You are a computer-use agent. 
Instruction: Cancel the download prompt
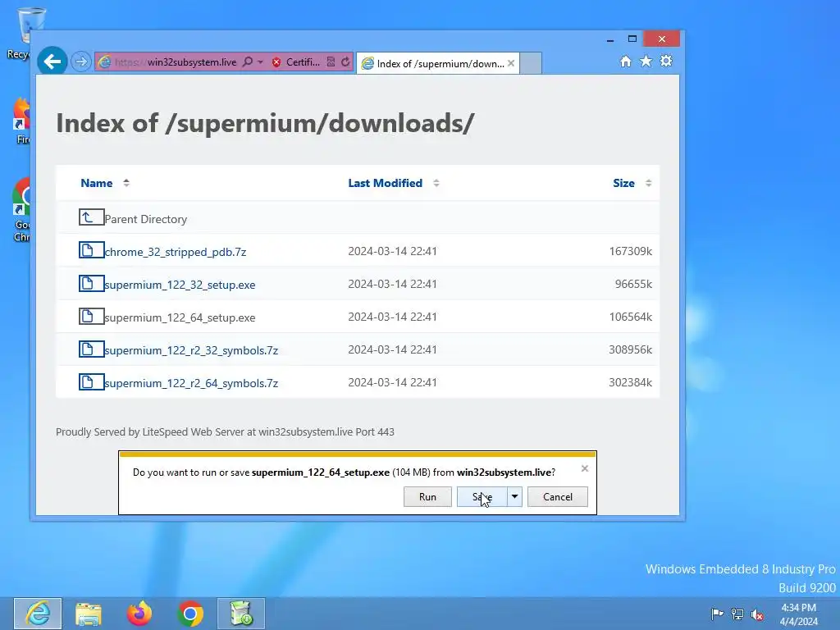click(x=558, y=496)
